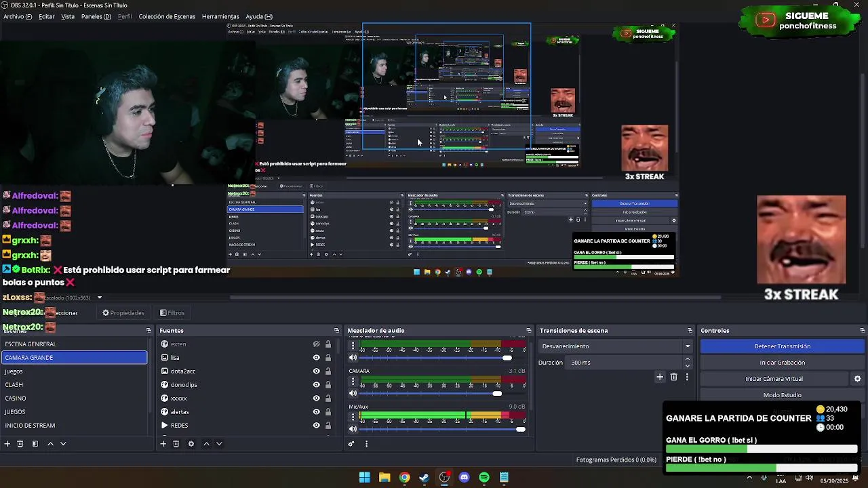Click Detener Transmisión button
868x488 pixels.
tap(782, 346)
